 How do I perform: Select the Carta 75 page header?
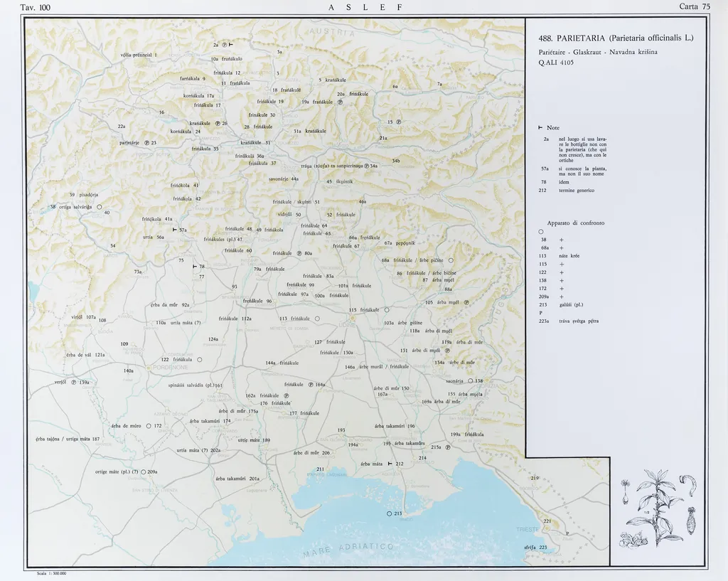[695, 7]
